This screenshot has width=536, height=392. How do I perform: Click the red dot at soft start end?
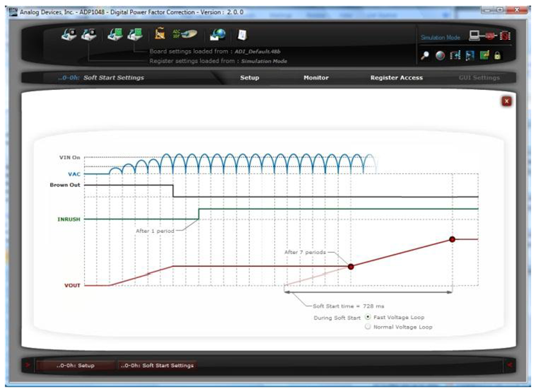point(452,239)
